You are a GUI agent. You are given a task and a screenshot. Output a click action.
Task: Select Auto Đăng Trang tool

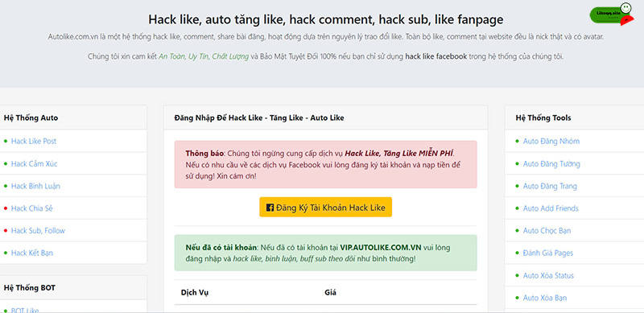[x=550, y=186]
